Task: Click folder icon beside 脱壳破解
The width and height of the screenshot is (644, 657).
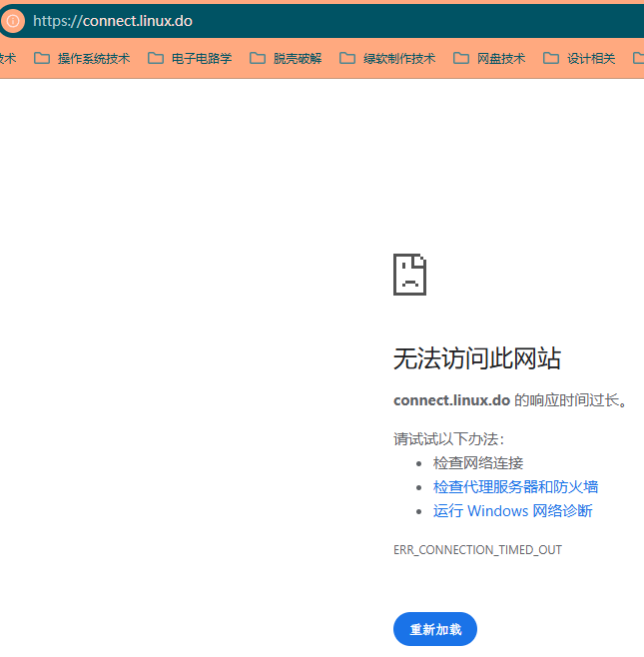Action: point(258,58)
